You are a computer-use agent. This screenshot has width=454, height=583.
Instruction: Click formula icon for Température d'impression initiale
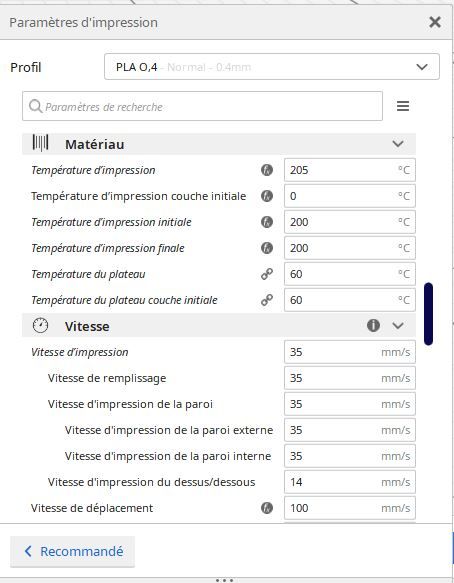[267, 222]
